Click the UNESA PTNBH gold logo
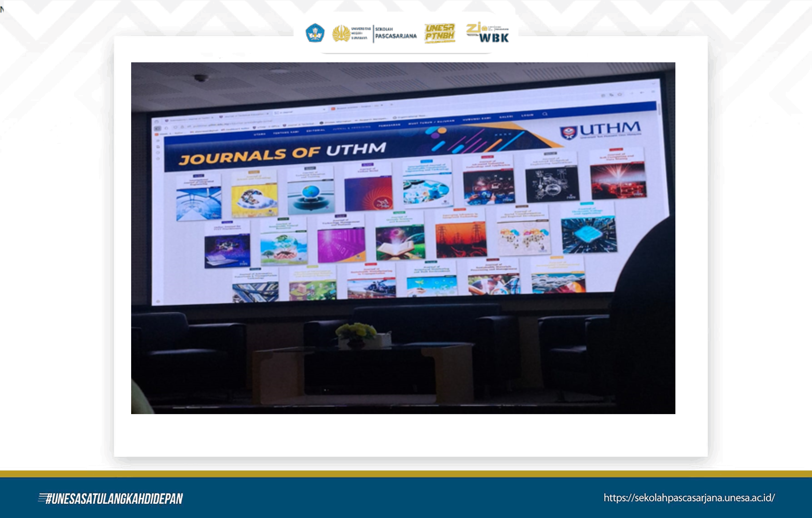The width and height of the screenshot is (812, 518). point(440,33)
